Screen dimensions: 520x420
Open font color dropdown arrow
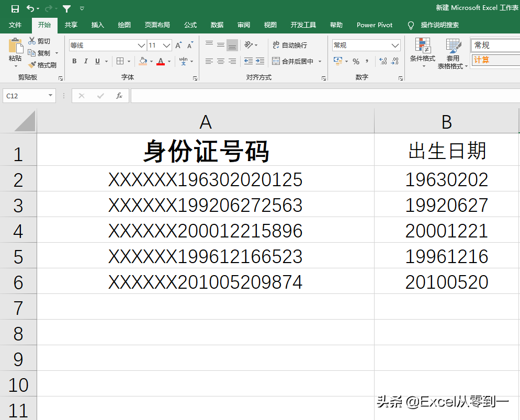tap(169, 61)
